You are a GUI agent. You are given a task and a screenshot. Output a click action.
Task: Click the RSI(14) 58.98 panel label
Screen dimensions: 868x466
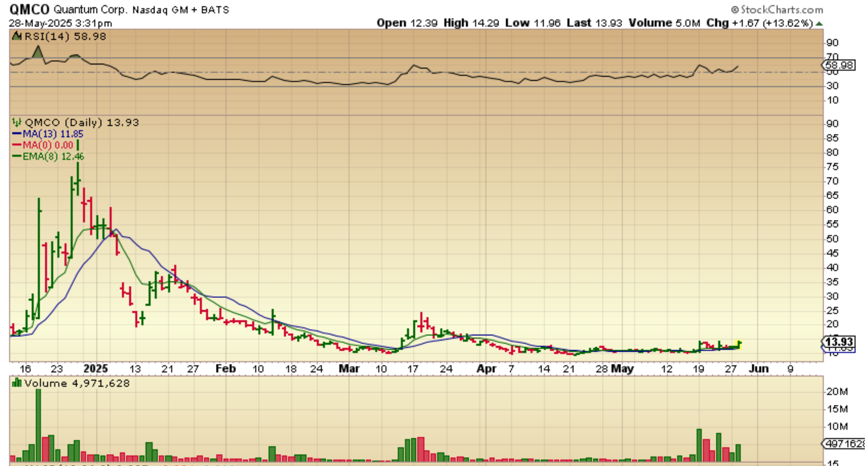[x=65, y=36]
